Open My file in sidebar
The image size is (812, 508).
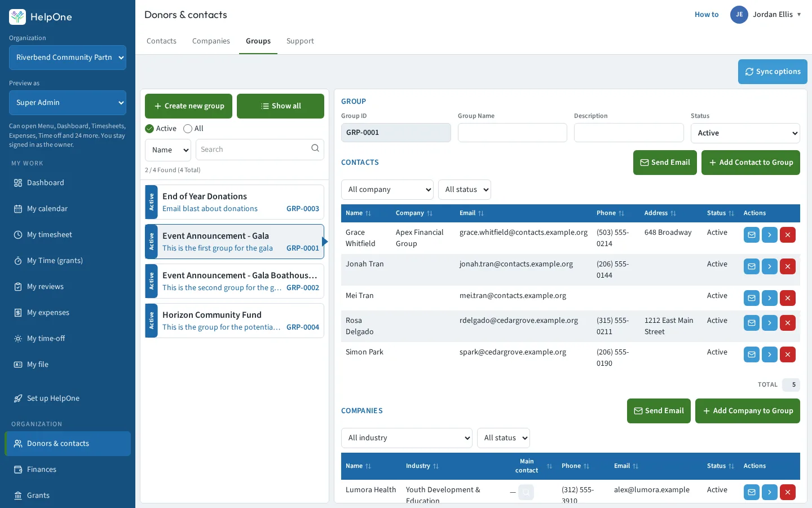click(x=68, y=365)
